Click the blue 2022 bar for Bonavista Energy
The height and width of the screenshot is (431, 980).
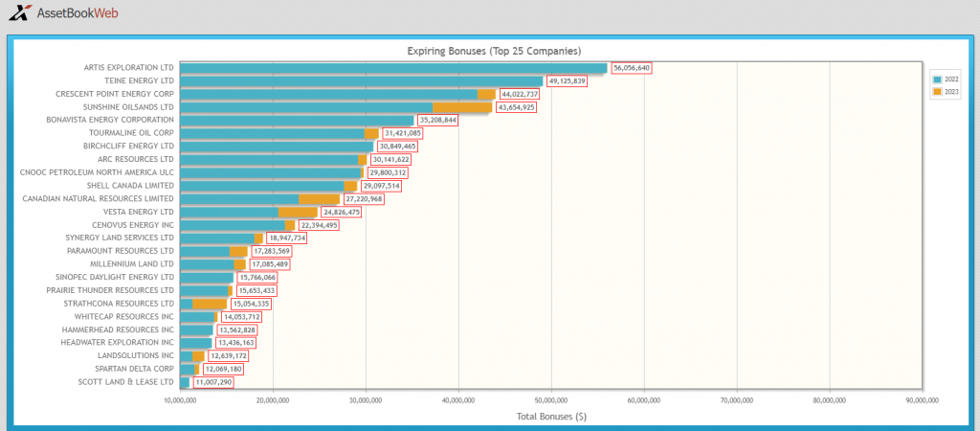click(297, 120)
